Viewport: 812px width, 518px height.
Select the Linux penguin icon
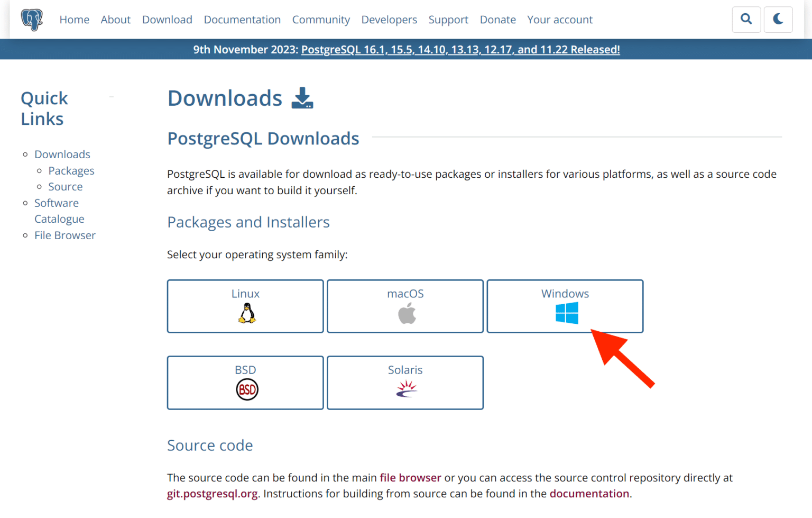[x=247, y=313]
